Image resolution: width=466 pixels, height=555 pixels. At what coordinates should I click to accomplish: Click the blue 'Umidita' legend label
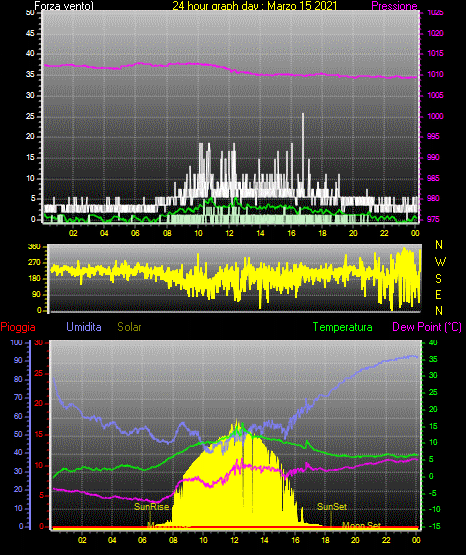click(x=84, y=327)
